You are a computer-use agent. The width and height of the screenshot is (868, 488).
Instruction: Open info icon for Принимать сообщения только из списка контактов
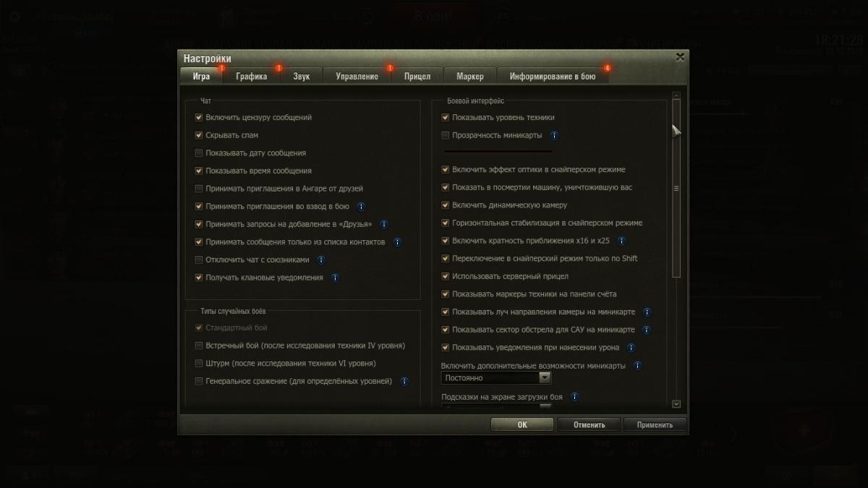[x=397, y=242]
